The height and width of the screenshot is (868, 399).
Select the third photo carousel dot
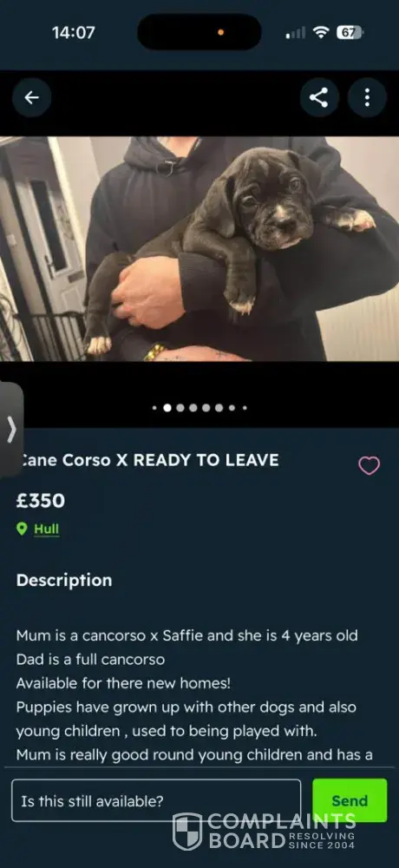(x=180, y=408)
